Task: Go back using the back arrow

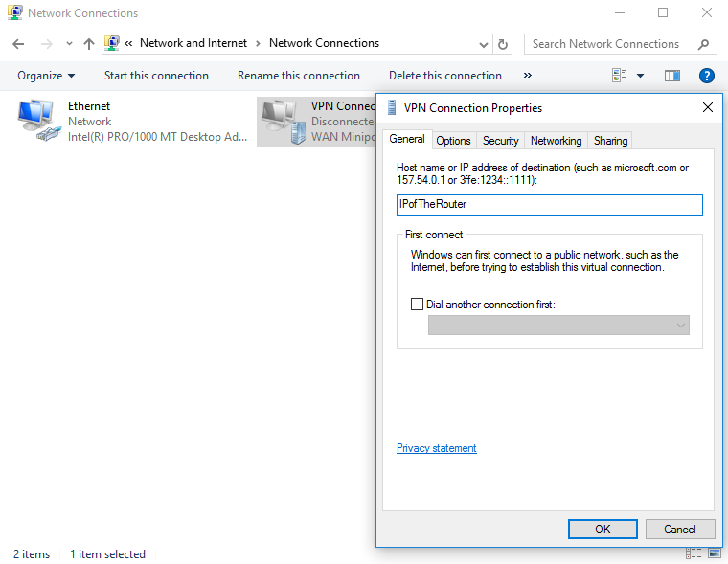Action: pos(18,44)
